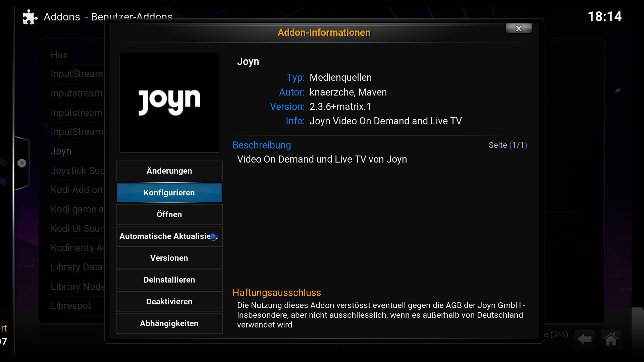Open the addon with Öffnen
This screenshot has height=362, width=644.
pos(169,215)
